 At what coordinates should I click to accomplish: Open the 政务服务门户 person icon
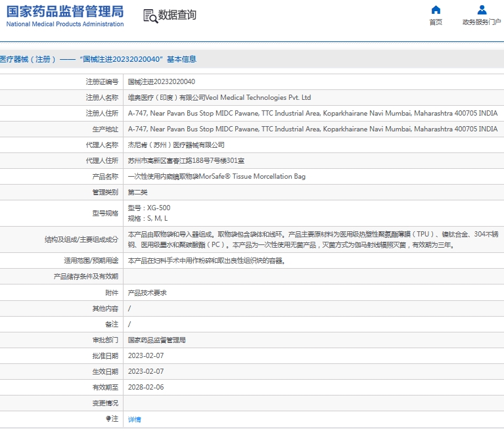pyautogui.click(x=482, y=10)
